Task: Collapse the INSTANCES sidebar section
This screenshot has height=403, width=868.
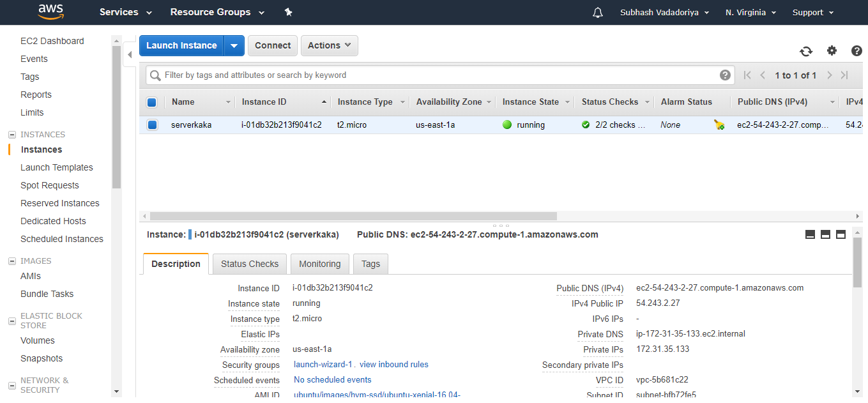Action: [11, 135]
